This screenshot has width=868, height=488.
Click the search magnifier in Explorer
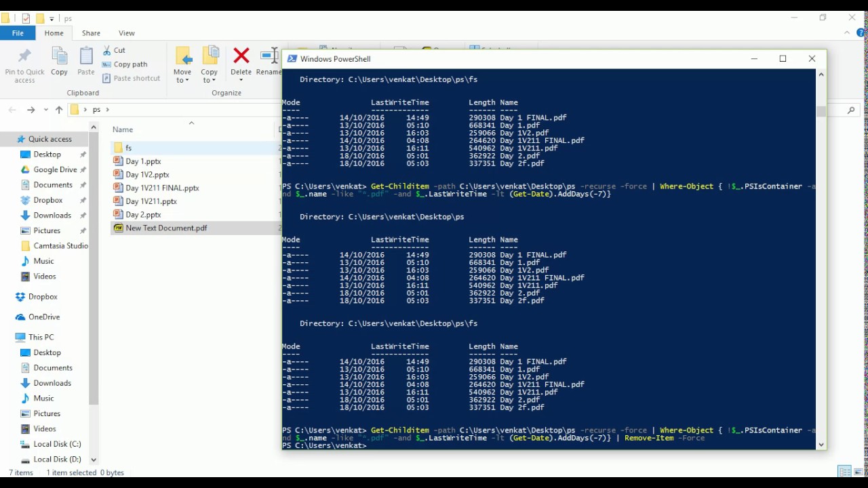[852, 110]
